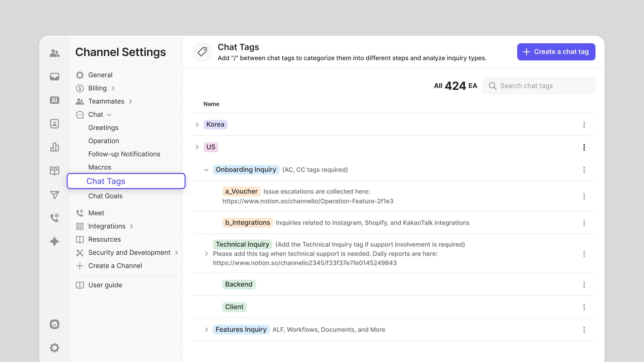The width and height of the screenshot is (644, 362).
Task: Collapse the Chat settings submenu
Action: (109, 115)
